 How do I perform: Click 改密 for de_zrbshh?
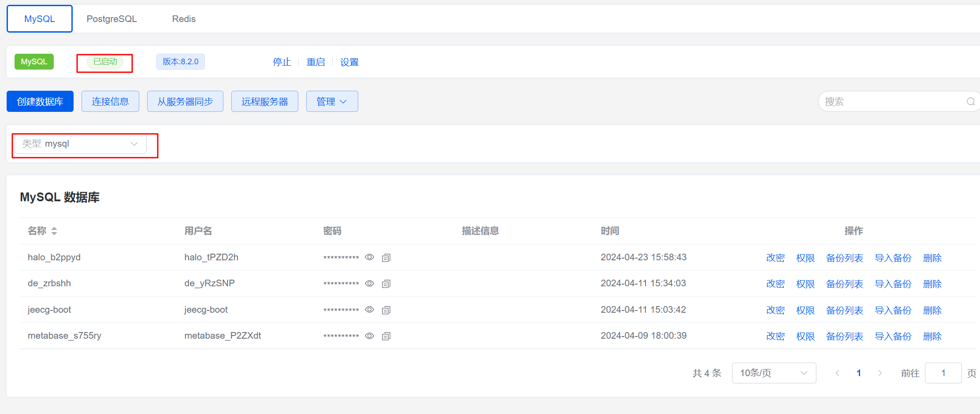(776, 284)
